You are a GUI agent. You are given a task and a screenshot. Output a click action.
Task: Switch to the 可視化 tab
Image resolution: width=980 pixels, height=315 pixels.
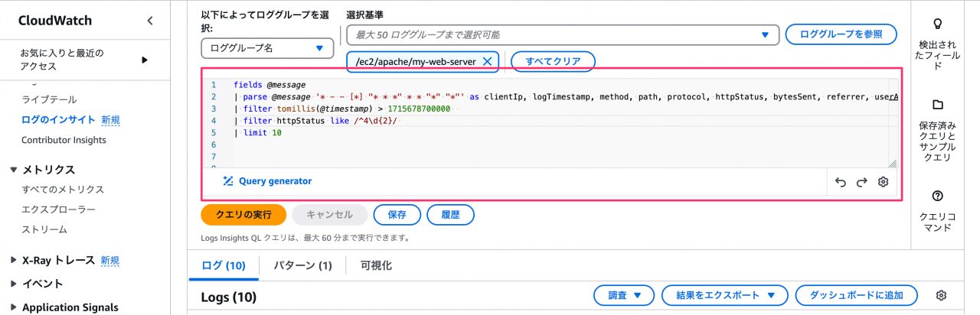pos(376,265)
